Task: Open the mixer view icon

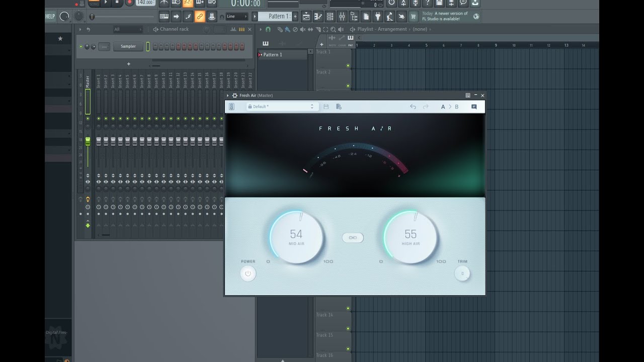Action: [342, 17]
